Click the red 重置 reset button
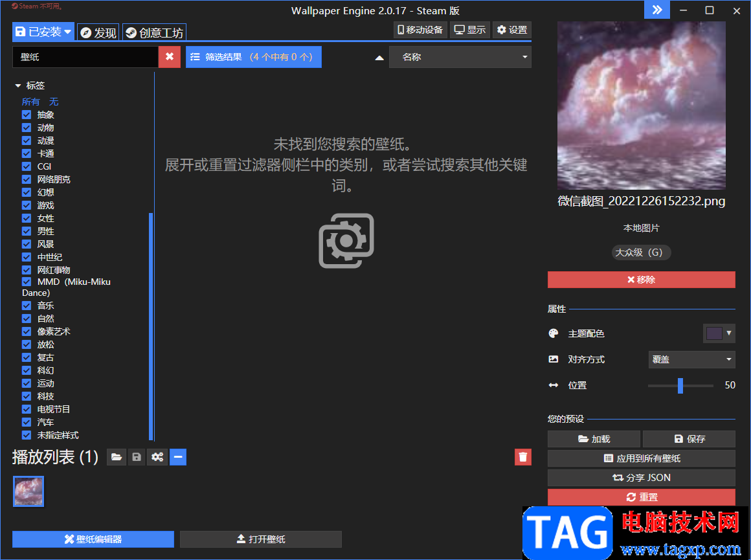The width and height of the screenshot is (751, 560). (642, 497)
